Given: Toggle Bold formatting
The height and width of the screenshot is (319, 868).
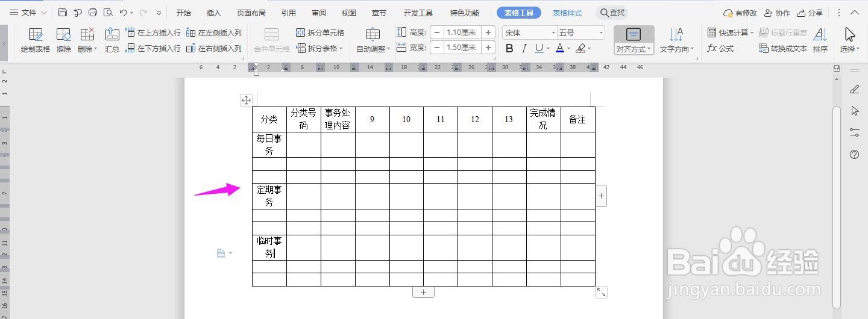Looking at the screenshot, I should pos(509,48).
